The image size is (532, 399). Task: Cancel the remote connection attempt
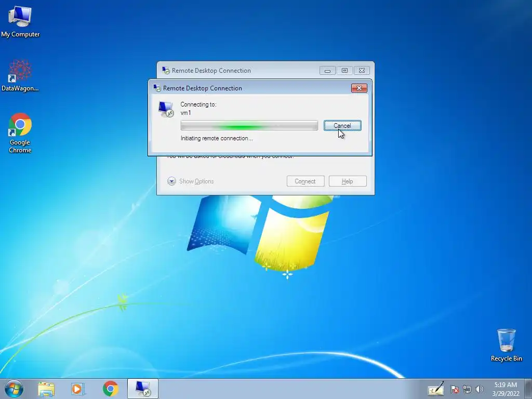point(342,126)
